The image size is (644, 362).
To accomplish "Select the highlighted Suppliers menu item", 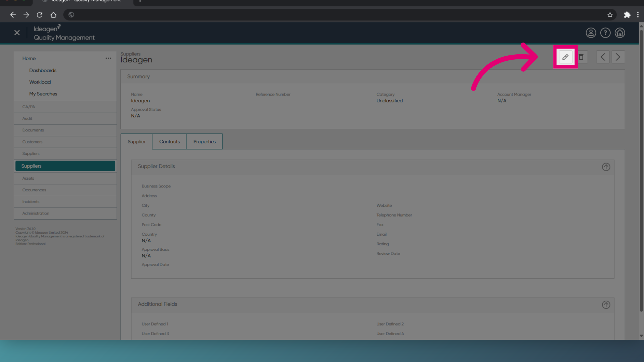I will click(x=65, y=166).
